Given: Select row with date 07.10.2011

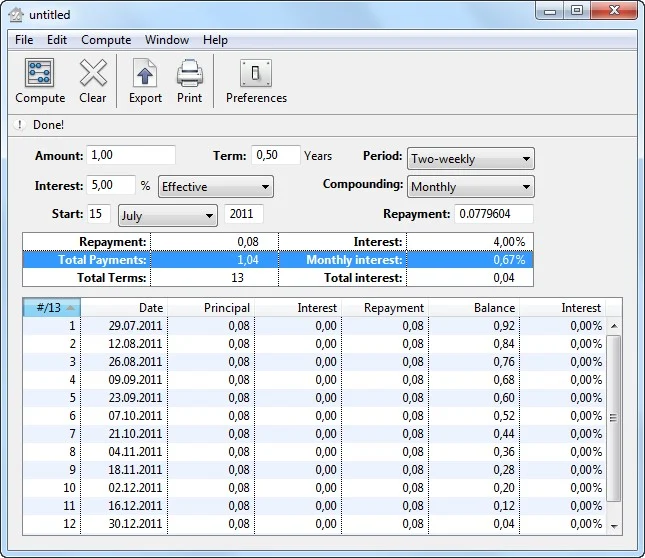Looking at the screenshot, I should [x=314, y=416].
